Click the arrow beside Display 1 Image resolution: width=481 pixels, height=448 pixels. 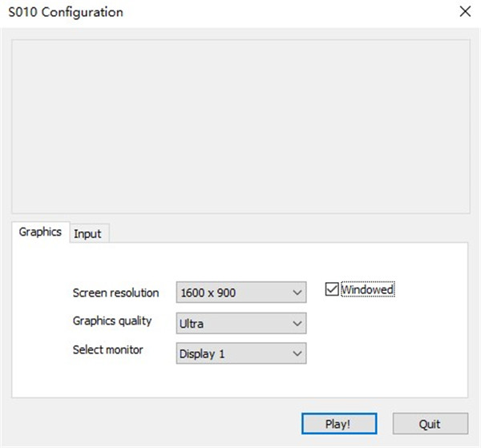297,353
